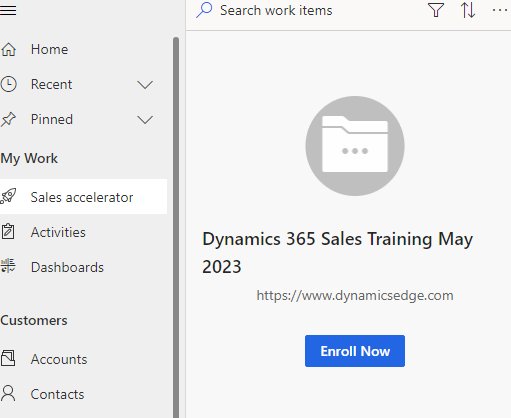The height and width of the screenshot is (418, 511).
Task: Open the sort work items option
Action: tap(468, 10)
